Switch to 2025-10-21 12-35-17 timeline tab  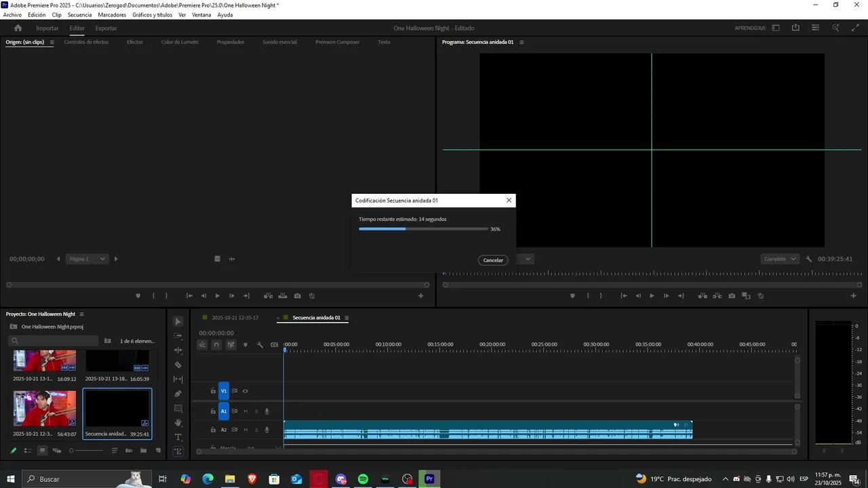(235, 318)
